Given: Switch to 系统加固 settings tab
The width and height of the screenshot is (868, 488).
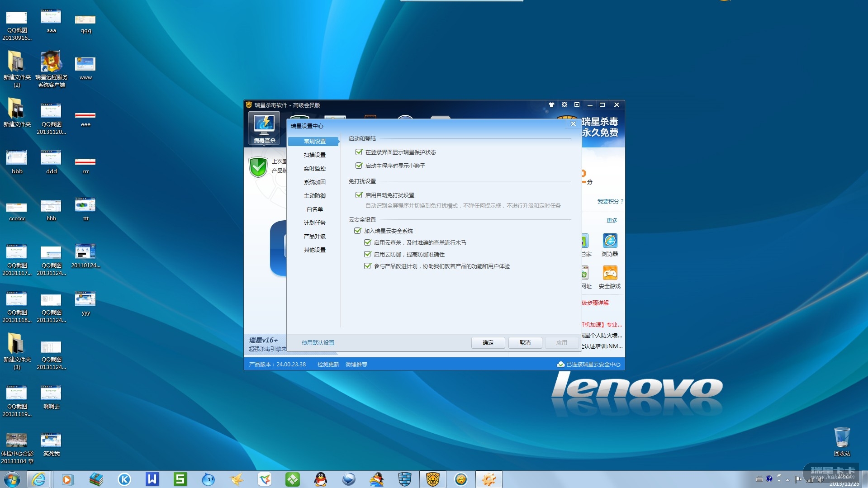Looking at the screenshot, I should 315,182.
